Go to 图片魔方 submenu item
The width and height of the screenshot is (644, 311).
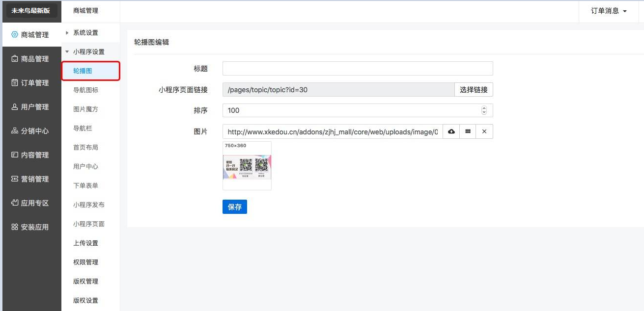pyautogui.click(x=86, y=109)
